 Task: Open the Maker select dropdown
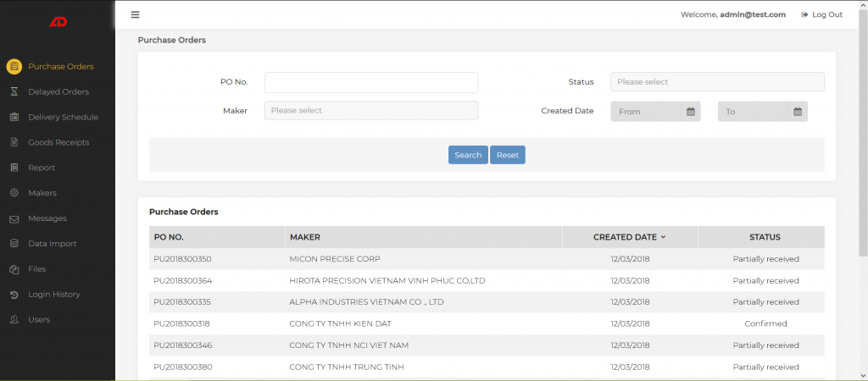click(371, 111)
